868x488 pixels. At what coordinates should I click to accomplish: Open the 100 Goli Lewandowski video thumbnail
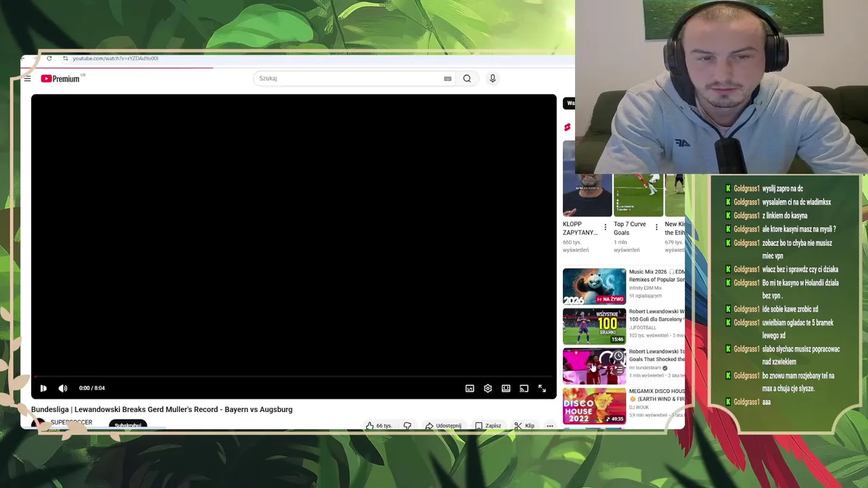pyautogui.click(x=594, y=326)
